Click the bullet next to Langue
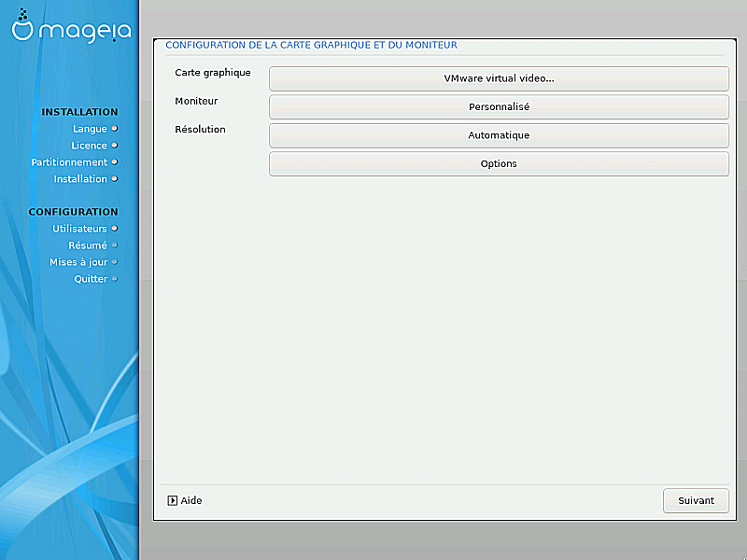This screenshot has width=747, height=560. pyautogui.click(x=115, y=129)
